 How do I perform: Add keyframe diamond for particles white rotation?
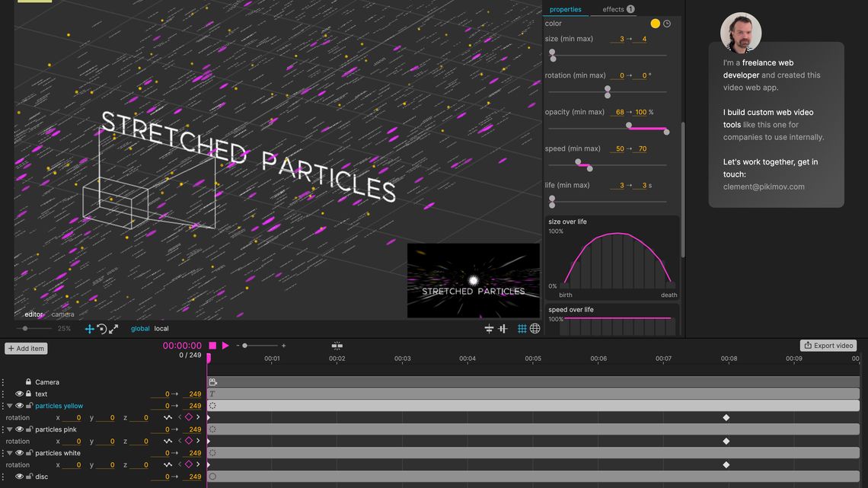tap(189, 464)
